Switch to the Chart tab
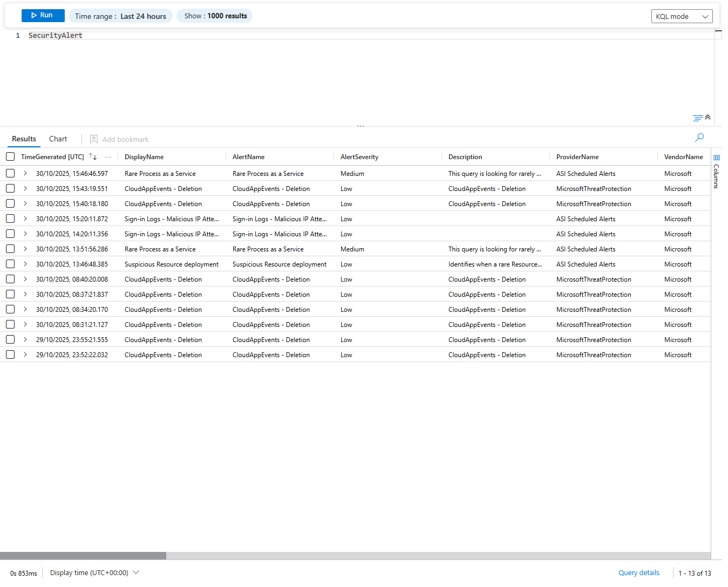This screenshot has height=587, width=728. [58, 139]
